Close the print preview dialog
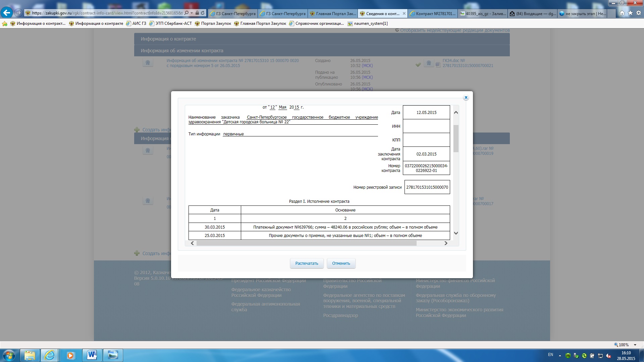The width and height of the screenshot is (644, 362). pos(466,98)
